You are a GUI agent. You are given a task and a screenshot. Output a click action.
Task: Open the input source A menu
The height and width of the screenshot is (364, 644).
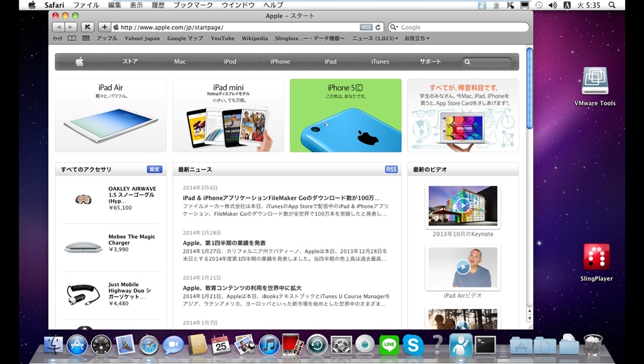point(567,5)
